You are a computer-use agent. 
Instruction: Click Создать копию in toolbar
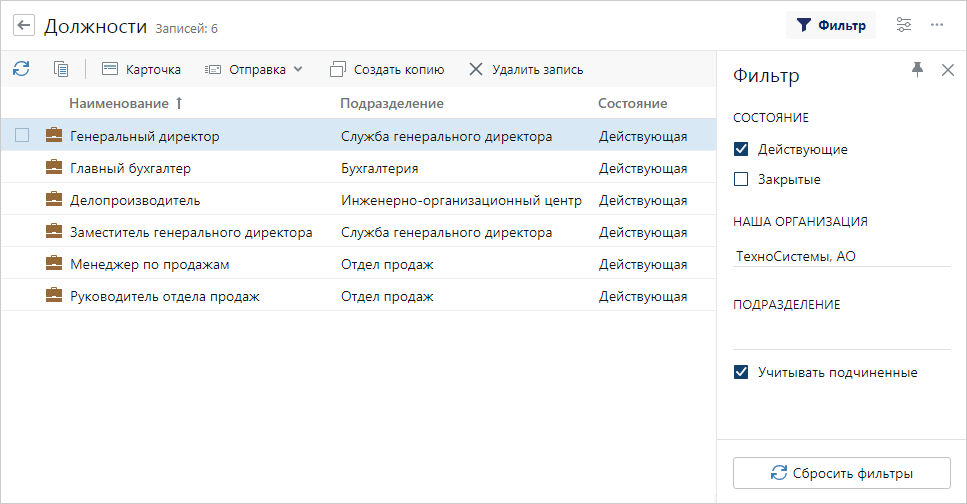click(x=387, y=70)
